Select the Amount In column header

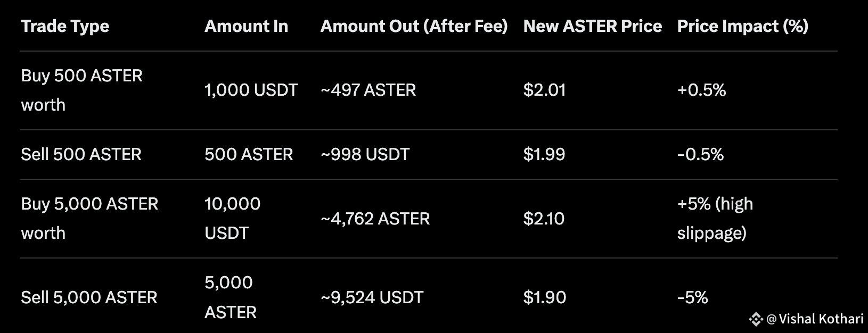pyautogui.click(x=246, y=26)
